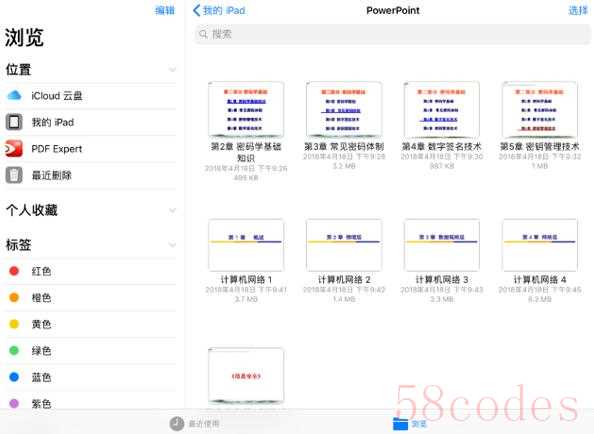The image size is (594, 434).
Task: Tap 编辑 at top of sidebar
Action: pyautogui.click(x=165, y=10)
